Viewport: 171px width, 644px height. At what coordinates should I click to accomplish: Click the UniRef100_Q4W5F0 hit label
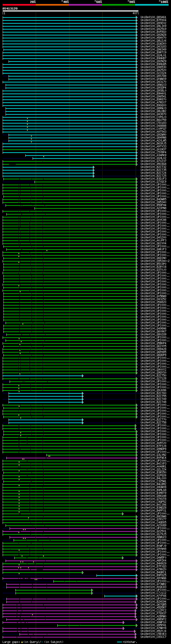153,558
